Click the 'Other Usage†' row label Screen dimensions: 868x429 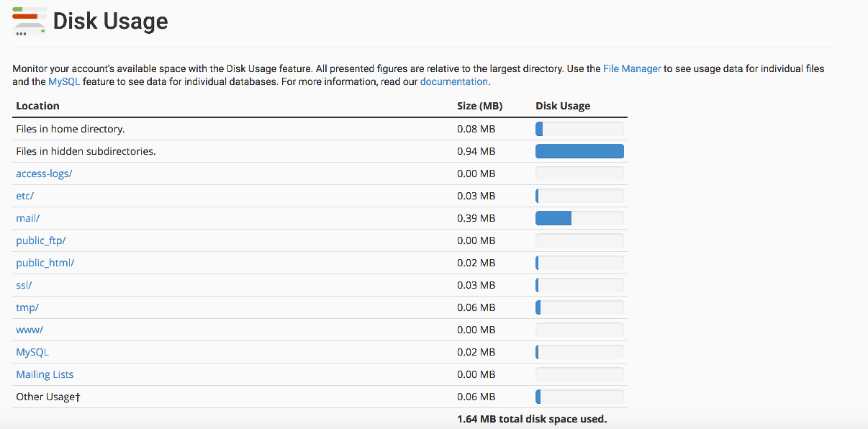point(48,397)
